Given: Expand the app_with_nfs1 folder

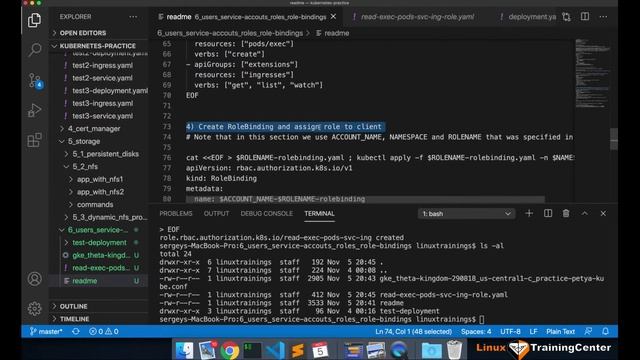Looking at the screenshot, I should pyautogui.click(x=100, y=179).
